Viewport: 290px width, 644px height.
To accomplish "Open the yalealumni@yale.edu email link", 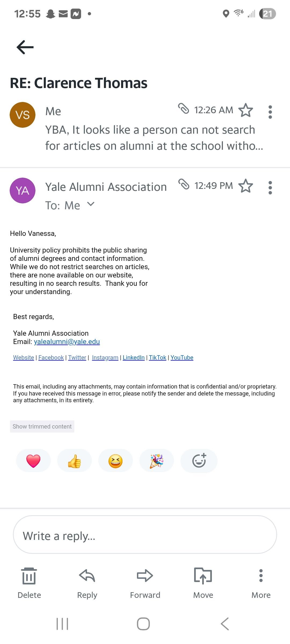I will (67, 342).
